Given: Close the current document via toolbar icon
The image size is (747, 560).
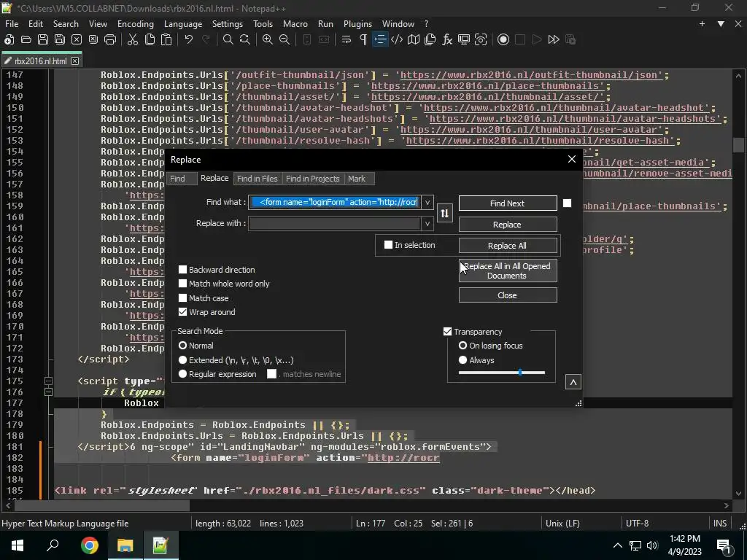Looking at the screenshot, I should (x=77, y=39).
